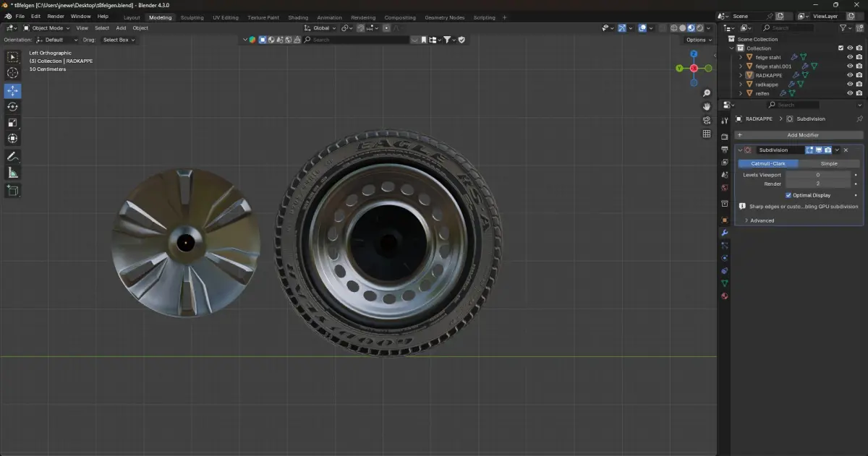Select the Transform tool
The width and height of the screenshot is (868, 456).
click(x=13, y=139)
